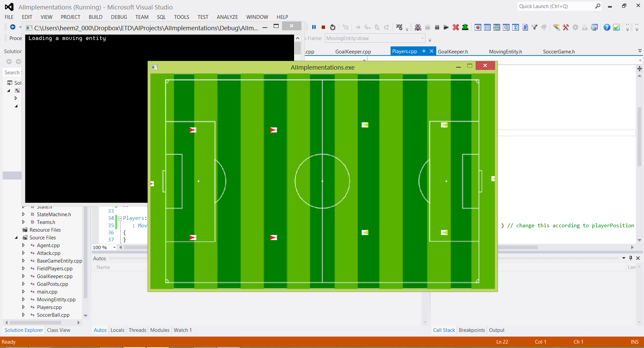Image resolution: width=644 pixels, height=348 pixels.
Task: Expand the Agent.cpp tree node
Action: click(23, 245)
